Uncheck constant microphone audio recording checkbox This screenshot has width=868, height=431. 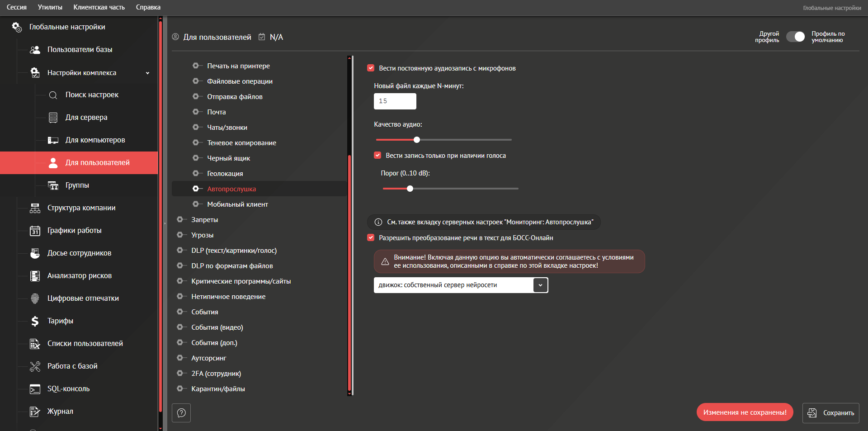(371, 68)
